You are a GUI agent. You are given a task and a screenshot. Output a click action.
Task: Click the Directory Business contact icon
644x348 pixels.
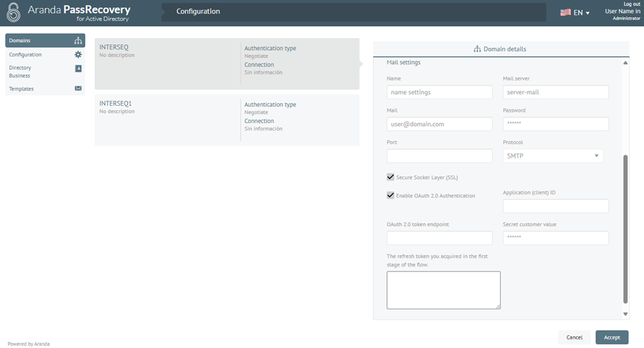point(78,69)
